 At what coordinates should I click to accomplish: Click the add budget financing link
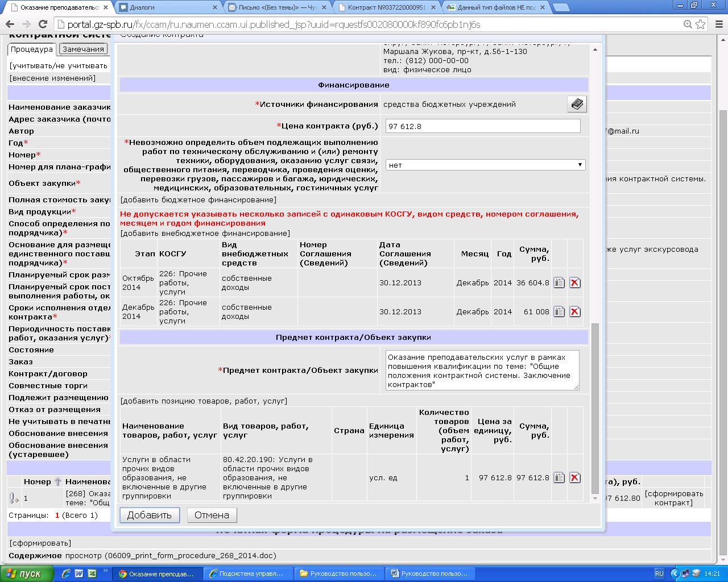point(198,199)
